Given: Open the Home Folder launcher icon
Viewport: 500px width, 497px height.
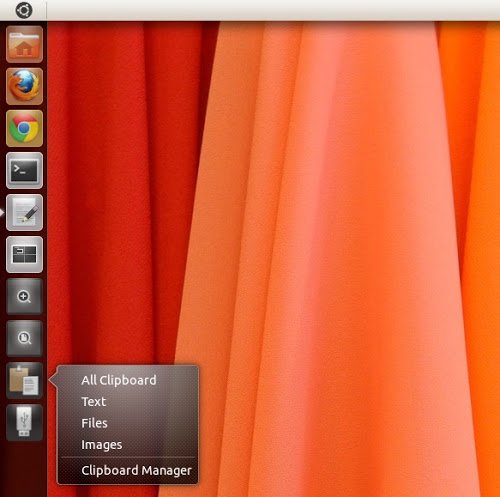Looking at the screenshot, I should click(x=24, y=44).
